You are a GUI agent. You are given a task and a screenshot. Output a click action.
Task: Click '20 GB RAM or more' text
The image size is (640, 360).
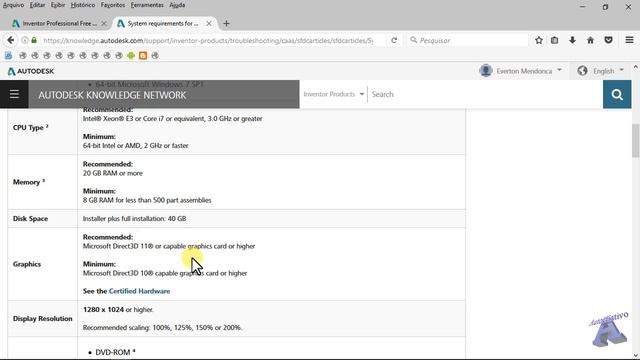(113, 173)
